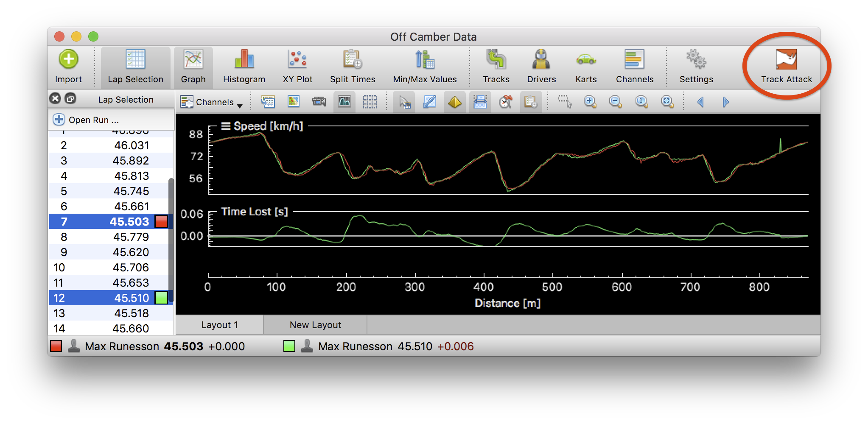The image size is (868, 424).
Task: Select lap 5 with time 45.745
Action: coord(109,191)
